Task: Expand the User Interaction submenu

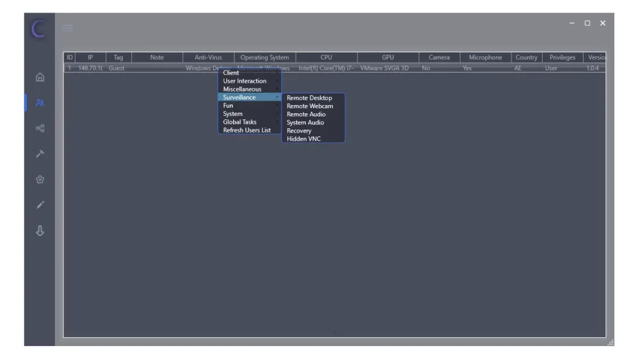Action: [245, 81]
